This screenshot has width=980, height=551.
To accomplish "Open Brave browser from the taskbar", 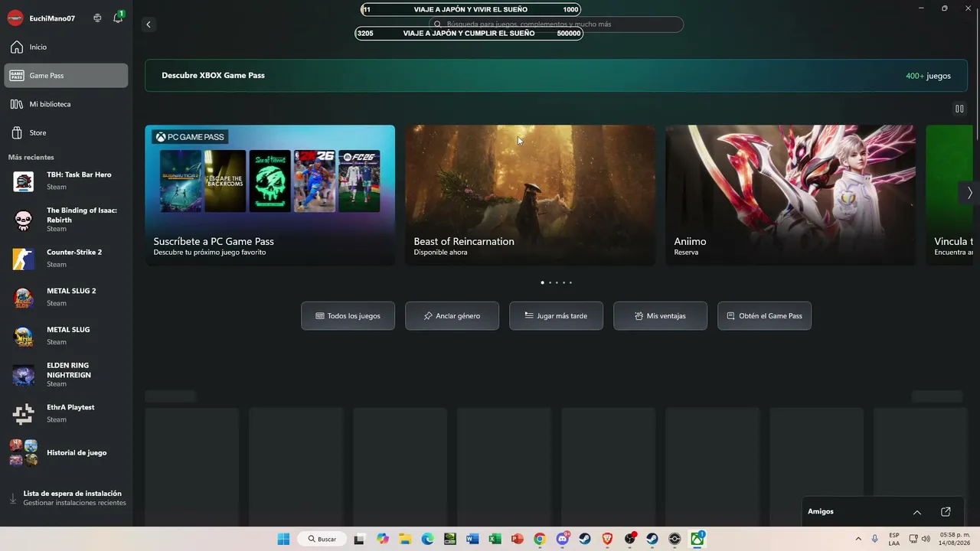I will [607, 539].
